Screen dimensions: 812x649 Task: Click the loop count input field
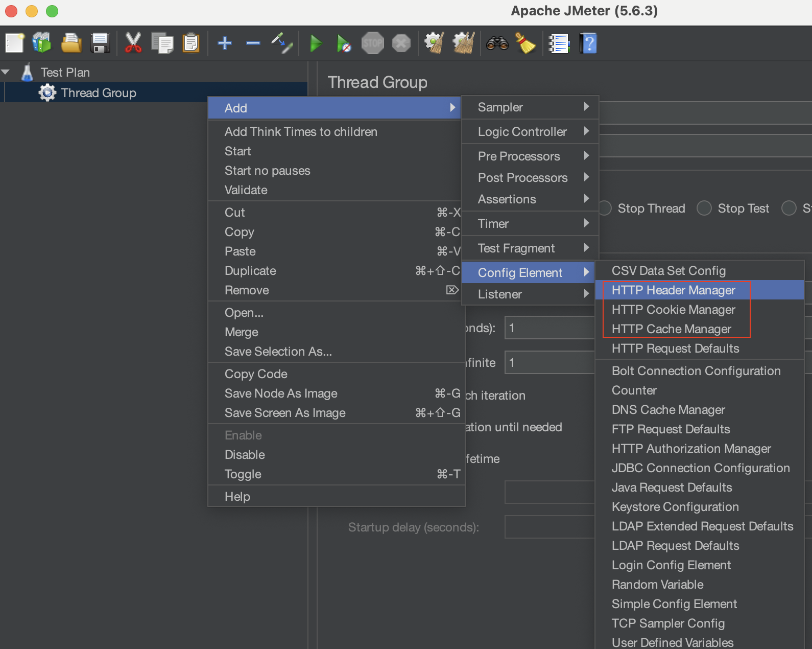(550, 362)
